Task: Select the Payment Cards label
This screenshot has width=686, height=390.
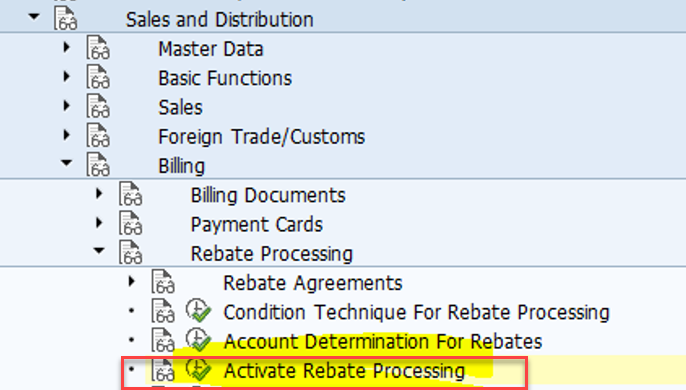Action: pyautogui.click(x=256, y=225)
